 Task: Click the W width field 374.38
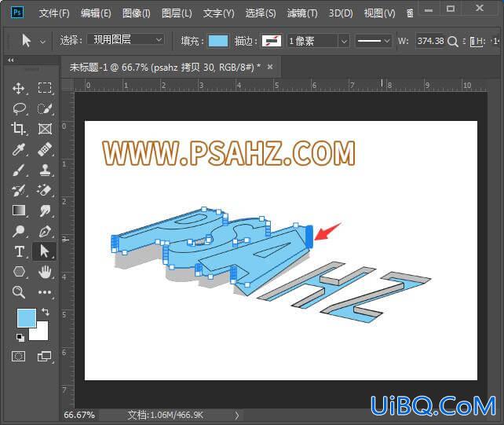430,41
